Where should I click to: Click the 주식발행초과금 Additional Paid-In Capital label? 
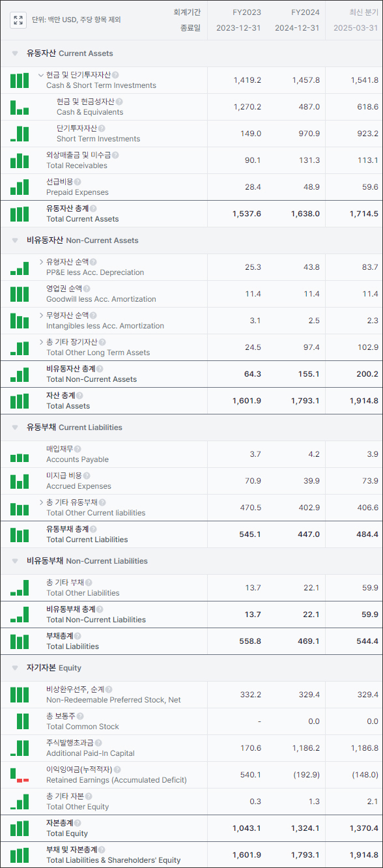coord(91,748)
